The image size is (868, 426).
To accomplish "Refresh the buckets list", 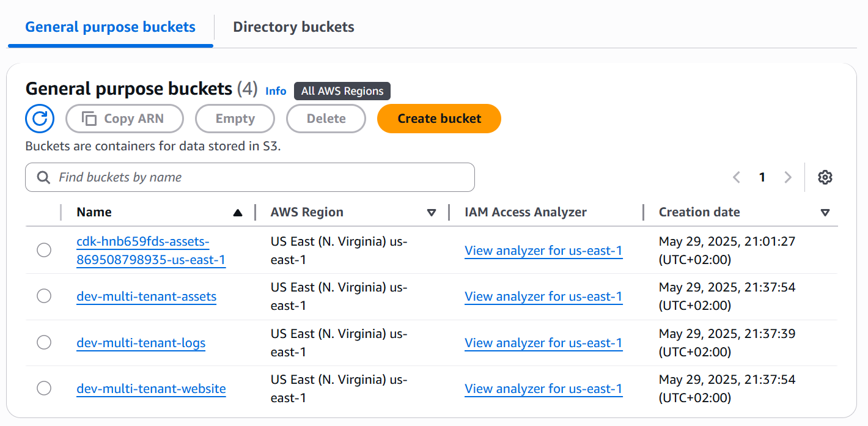I will pyautogui.click(x=40, y=119).
